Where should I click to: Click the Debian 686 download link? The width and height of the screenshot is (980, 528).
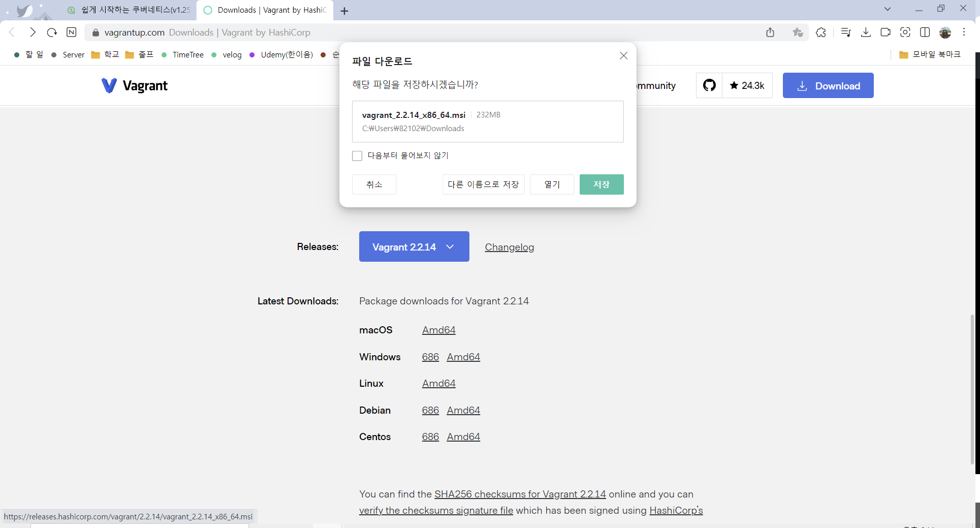(430, 410)
